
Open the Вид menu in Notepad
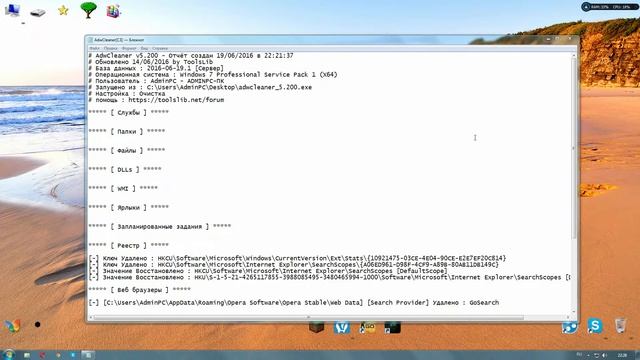pyautogui.click(x=144, y=49)
